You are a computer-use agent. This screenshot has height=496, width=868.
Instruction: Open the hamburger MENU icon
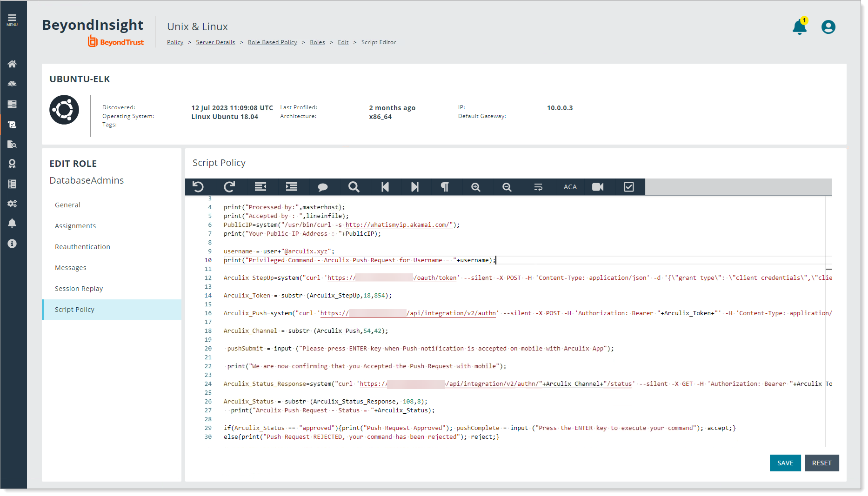12,20
